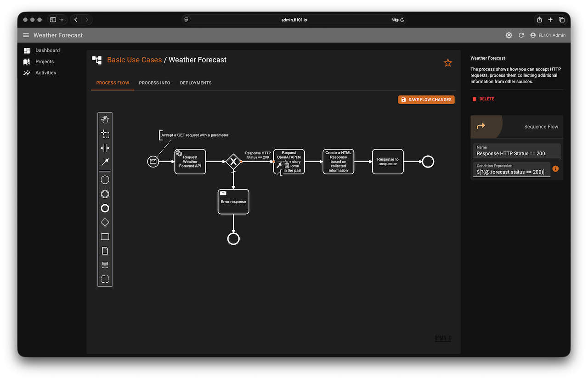588x380 pixels.
Task: Activate the global connect arrow tool
Action: [x=105, y=162]
